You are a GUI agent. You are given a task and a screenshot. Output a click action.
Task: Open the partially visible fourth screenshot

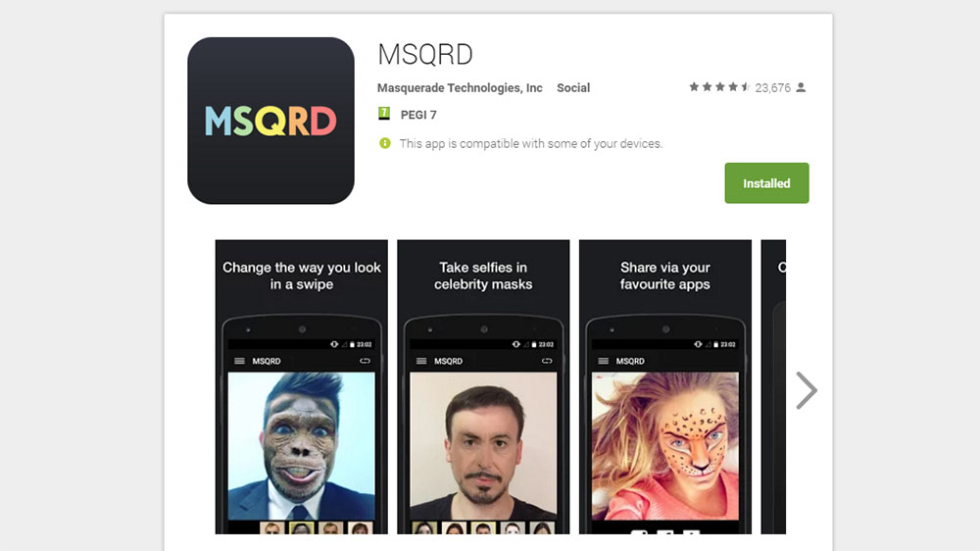click(x=773, y=386)
